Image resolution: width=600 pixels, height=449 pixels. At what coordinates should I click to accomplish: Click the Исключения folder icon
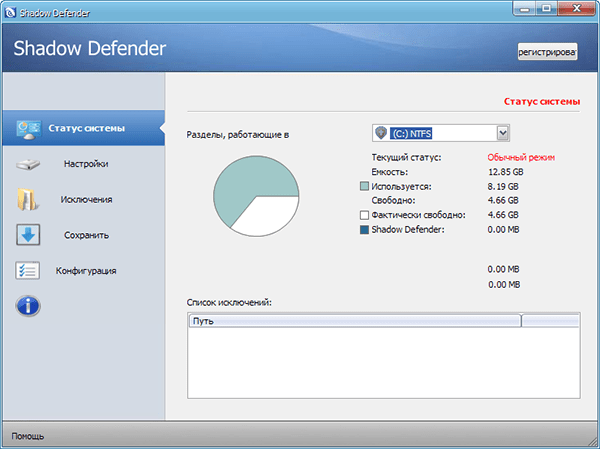point(28,199)
